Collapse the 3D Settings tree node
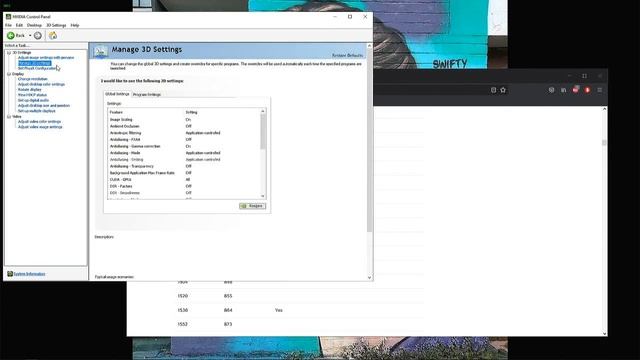 [x=9, y=53]
